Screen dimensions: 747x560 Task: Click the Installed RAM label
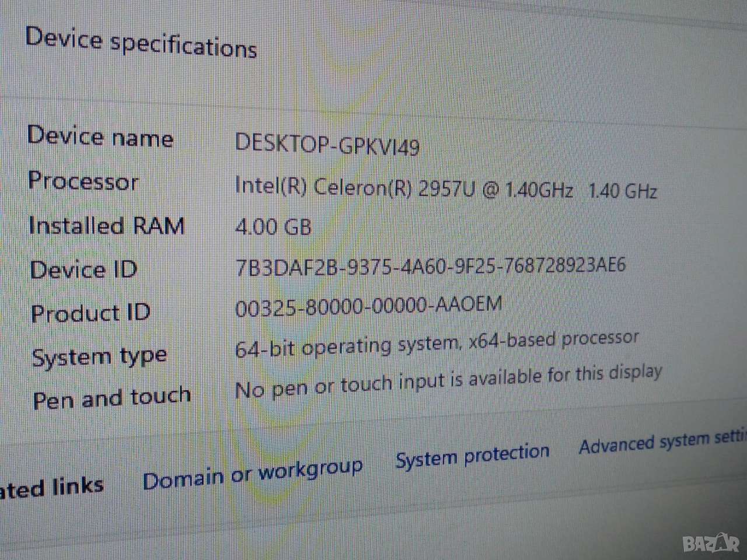point(106,226)
